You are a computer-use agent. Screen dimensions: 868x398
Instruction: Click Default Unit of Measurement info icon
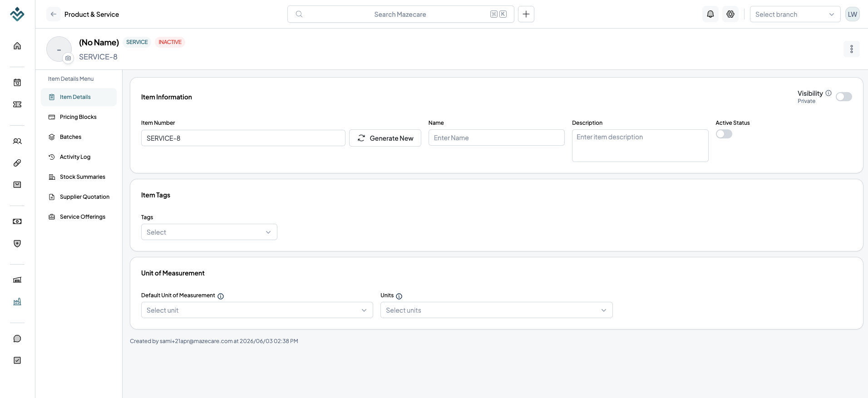click(x=221, y=296)
